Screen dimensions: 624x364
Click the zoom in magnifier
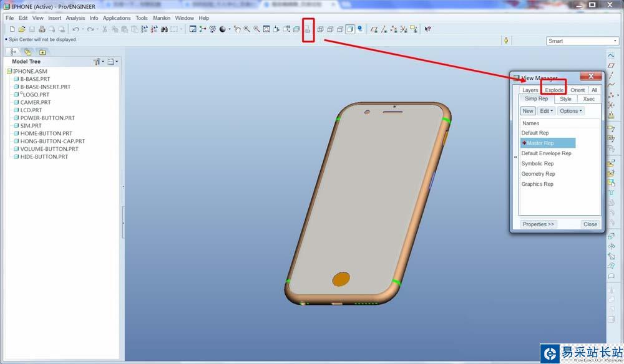[246, 29]
